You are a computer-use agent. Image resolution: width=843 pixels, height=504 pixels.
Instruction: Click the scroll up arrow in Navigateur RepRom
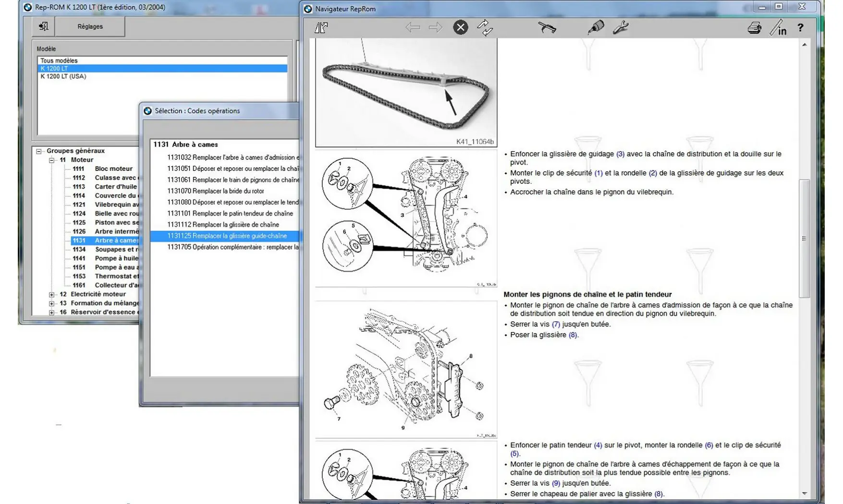coord(804,45)
